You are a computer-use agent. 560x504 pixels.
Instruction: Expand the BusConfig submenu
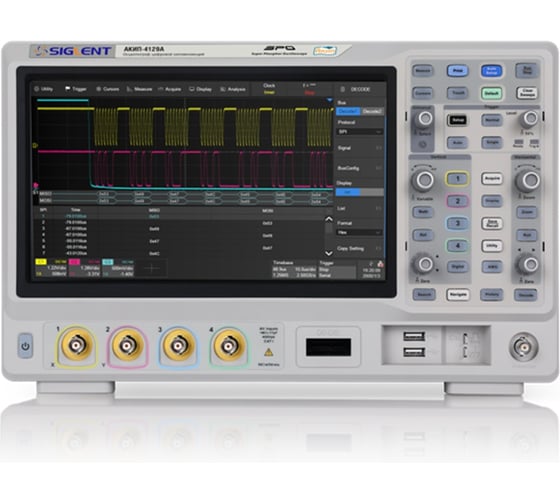[360, 168]
